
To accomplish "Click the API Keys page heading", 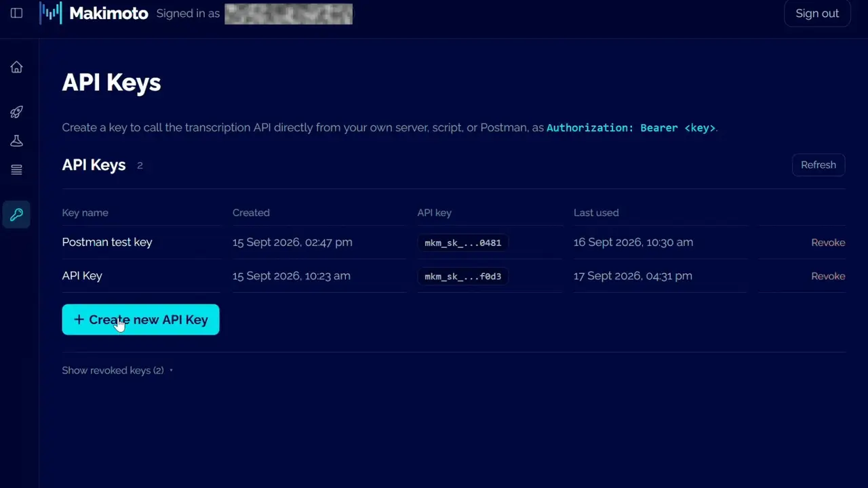I will [111, 83].
